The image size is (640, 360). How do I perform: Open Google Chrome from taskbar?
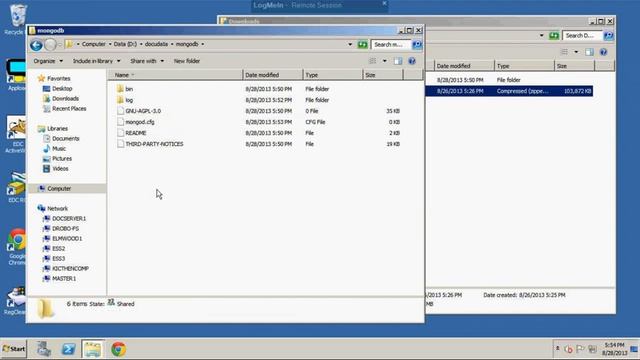click(x=118, y=349)
